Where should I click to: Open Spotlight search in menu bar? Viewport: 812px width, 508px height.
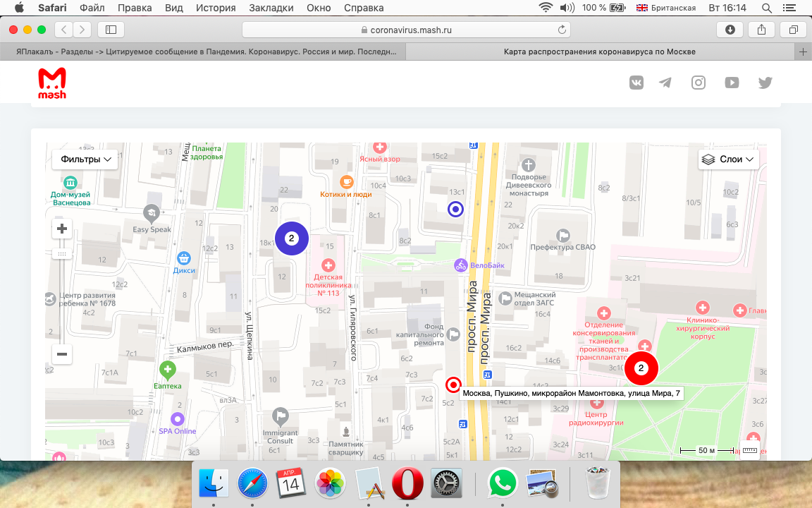767,8
